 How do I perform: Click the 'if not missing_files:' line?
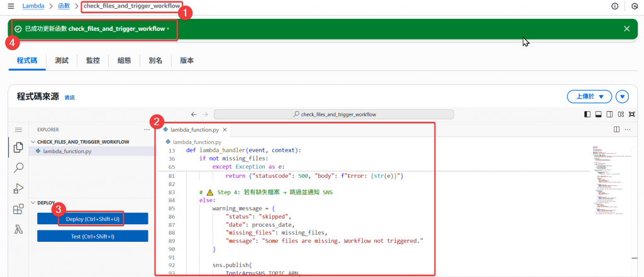[233, 158]
